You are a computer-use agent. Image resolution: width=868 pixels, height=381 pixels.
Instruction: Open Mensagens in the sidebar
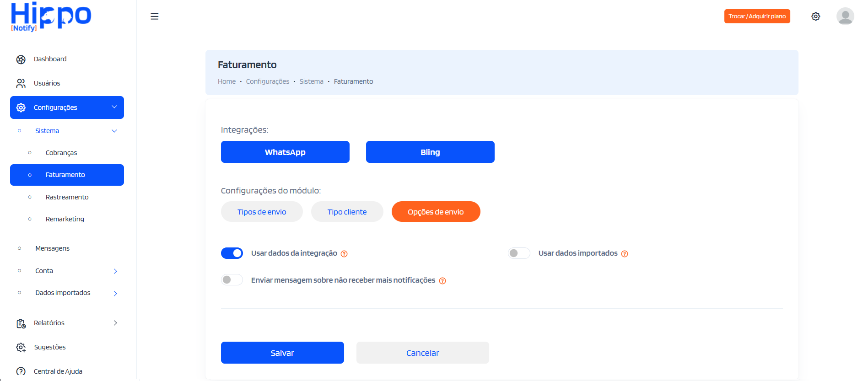[53, 248]
